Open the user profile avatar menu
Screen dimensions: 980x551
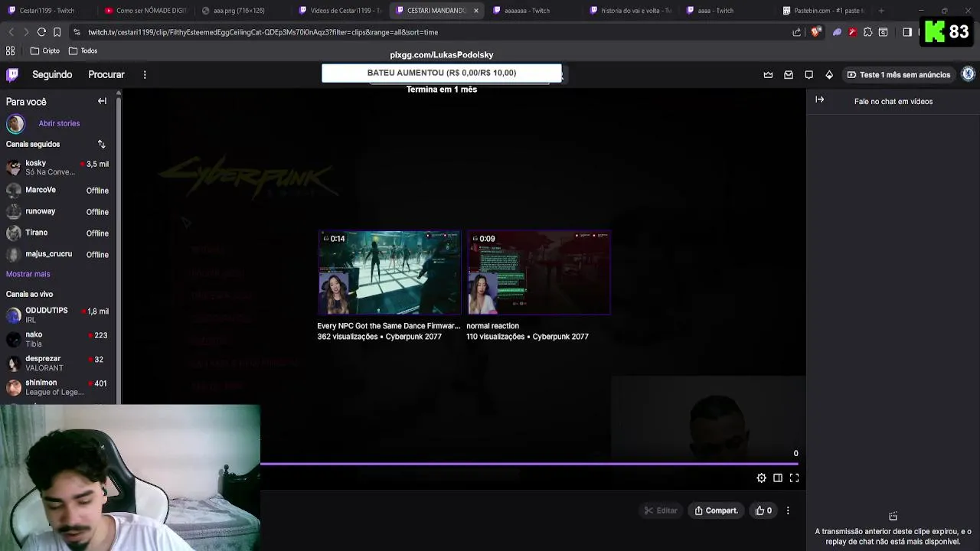(968, 74)
